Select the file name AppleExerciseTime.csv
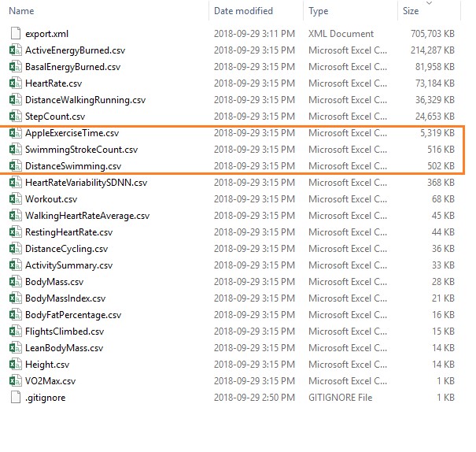Viewport: 476px width, 452px height. tap(72, 133)
